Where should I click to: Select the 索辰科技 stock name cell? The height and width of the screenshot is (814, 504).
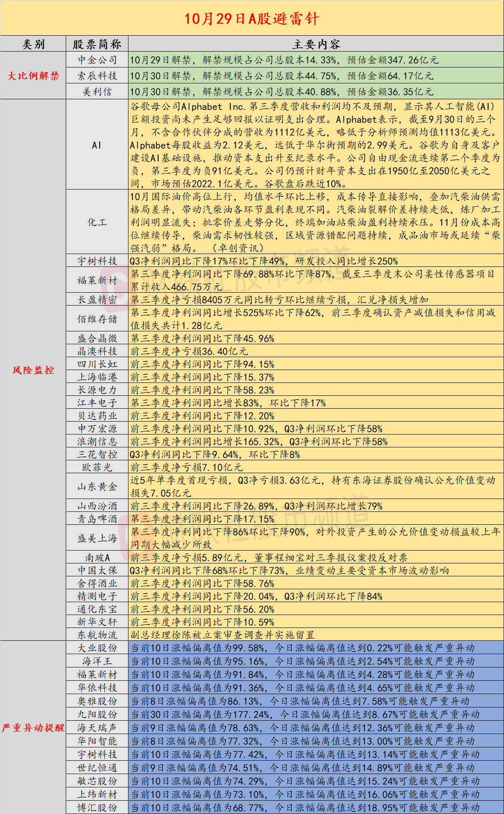(97, 76)
